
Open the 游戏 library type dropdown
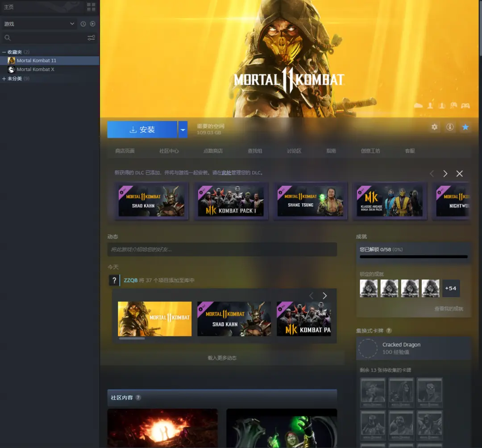coord(39,24)
